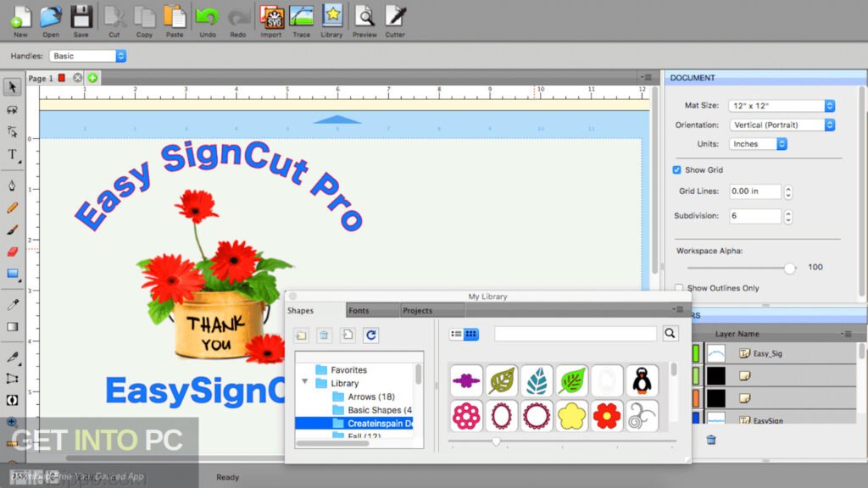Open the SVG Import tool
The height and width of the screenshot is (488, 868).
tap(271, 19)
